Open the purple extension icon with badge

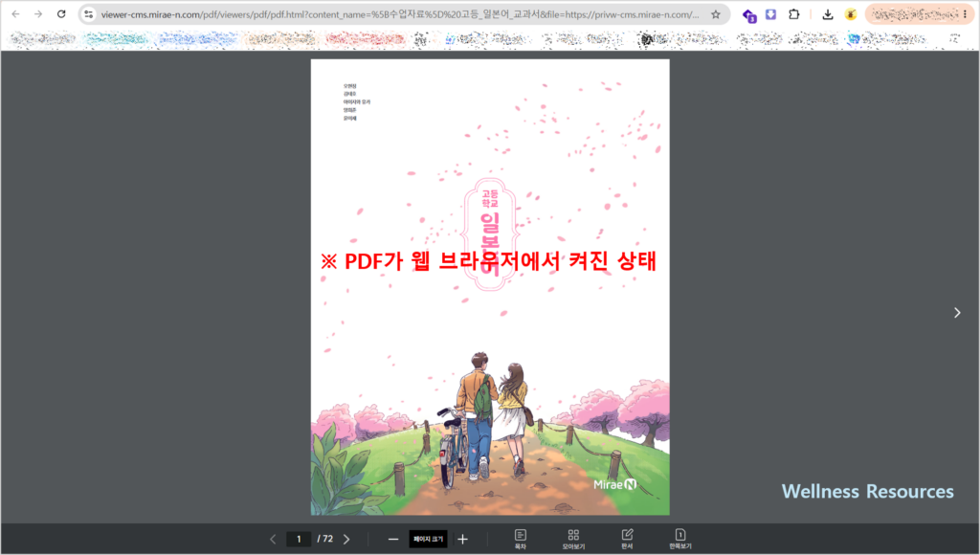748,15
